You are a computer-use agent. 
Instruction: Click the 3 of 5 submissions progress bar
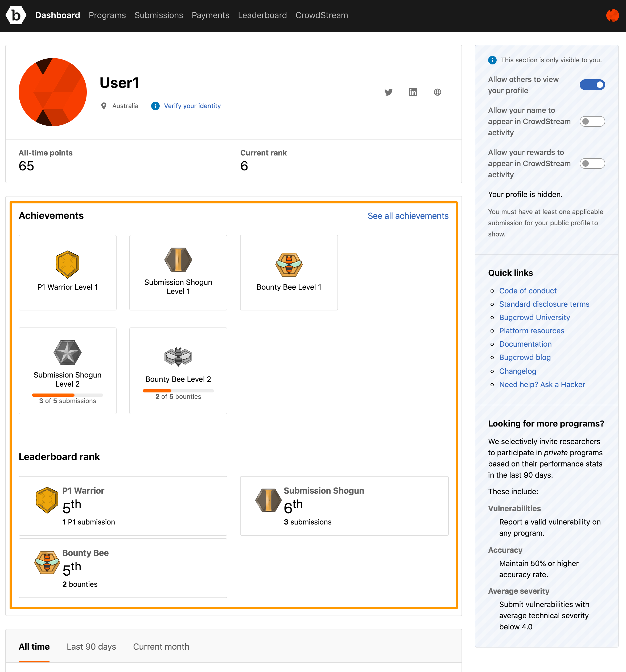[x=68, y=395]
